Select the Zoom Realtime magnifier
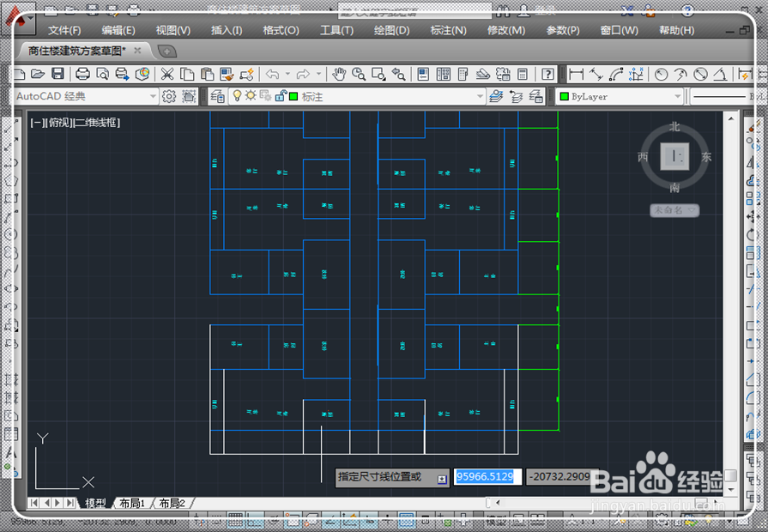 pos(359,75)
